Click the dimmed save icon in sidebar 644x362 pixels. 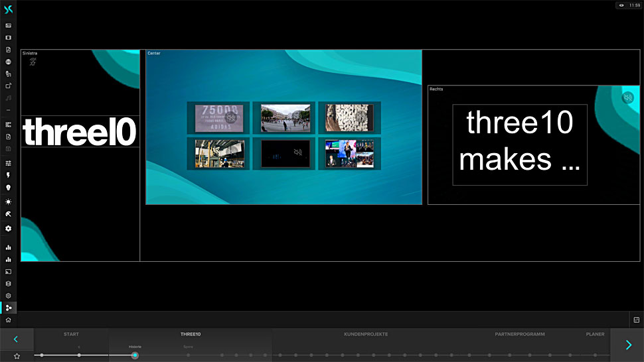pos(8,149)
